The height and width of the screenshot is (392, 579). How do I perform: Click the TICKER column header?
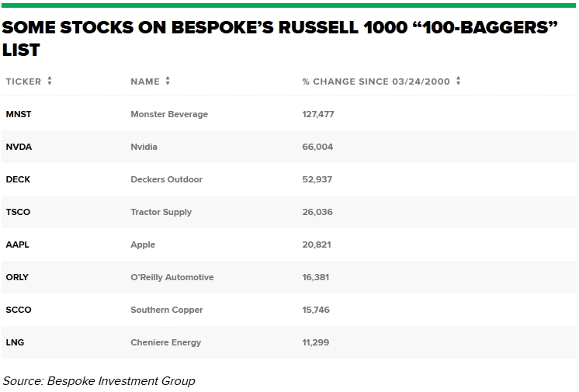pos(23,82)
